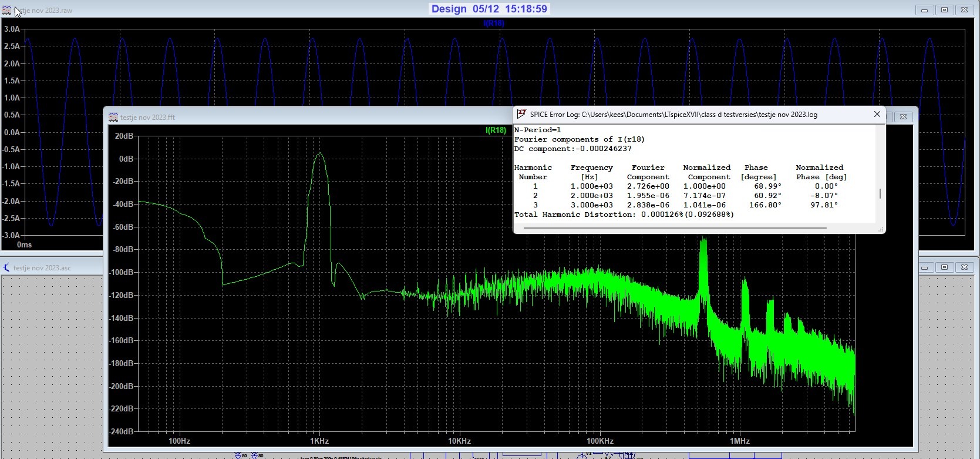Image resolution: width=980 pixels, height=459 pixels.
Task: Click the 10KHz frequency axis label
Action: pyautogui.click(x=459, y=441)
